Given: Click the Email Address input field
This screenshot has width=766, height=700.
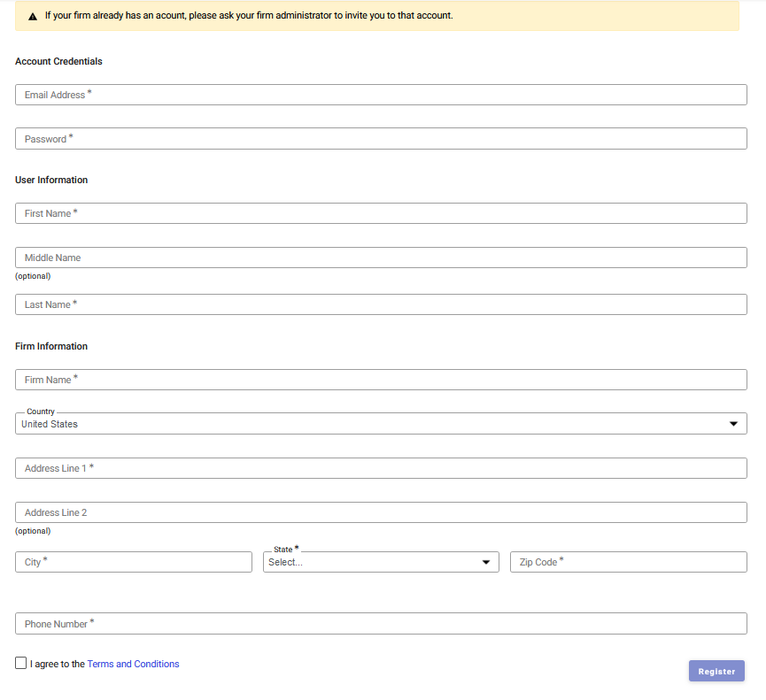Looking at the screenshot, I should click(x=381, y=95).
